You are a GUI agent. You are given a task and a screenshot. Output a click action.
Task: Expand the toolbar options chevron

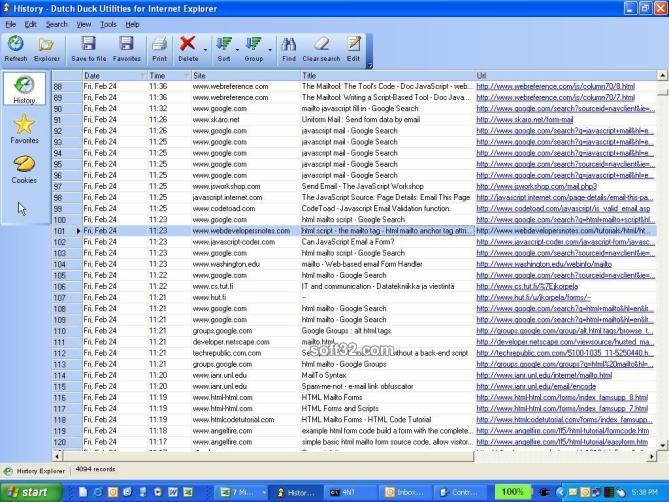pos(369,65)
